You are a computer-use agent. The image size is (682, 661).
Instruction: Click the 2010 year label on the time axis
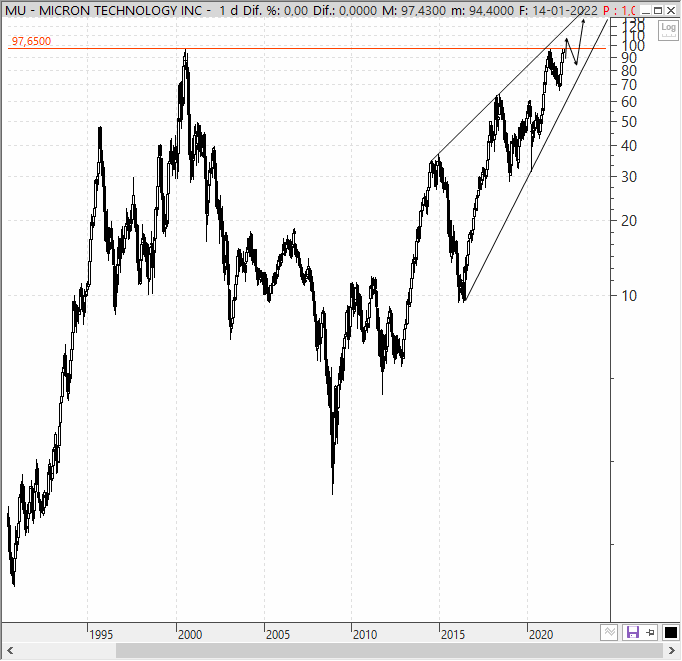click(x=364, y=635)
